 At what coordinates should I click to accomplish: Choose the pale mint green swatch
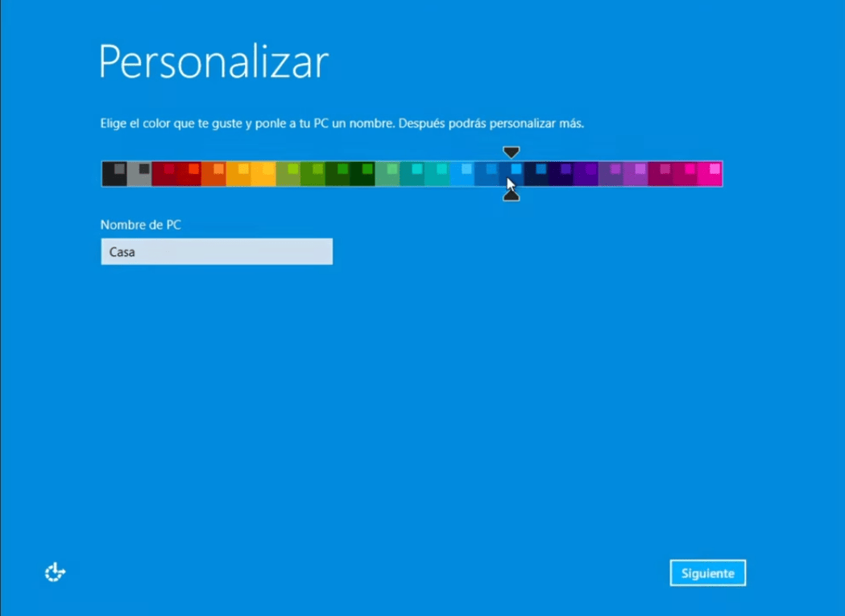pos(387,174)
